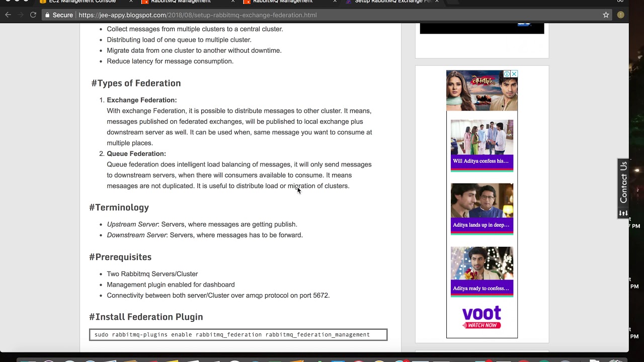Click the '#Types of Federation' heading
Image resolution: width=644 pixels, height=362 pixels.
(136, 83)
